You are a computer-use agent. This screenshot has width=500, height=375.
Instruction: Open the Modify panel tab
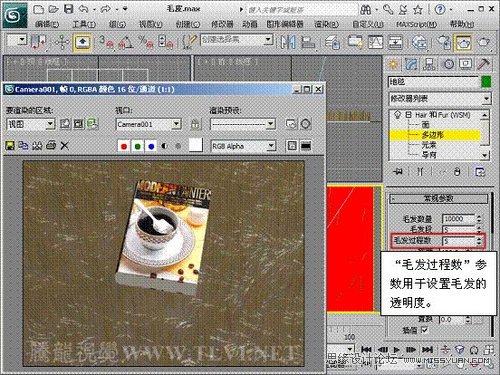(411, 64)
